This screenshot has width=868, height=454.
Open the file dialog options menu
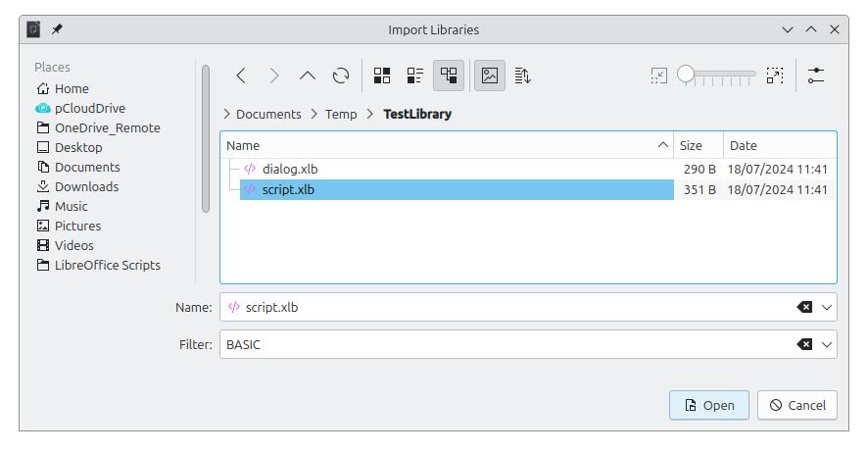pos(816,76)
